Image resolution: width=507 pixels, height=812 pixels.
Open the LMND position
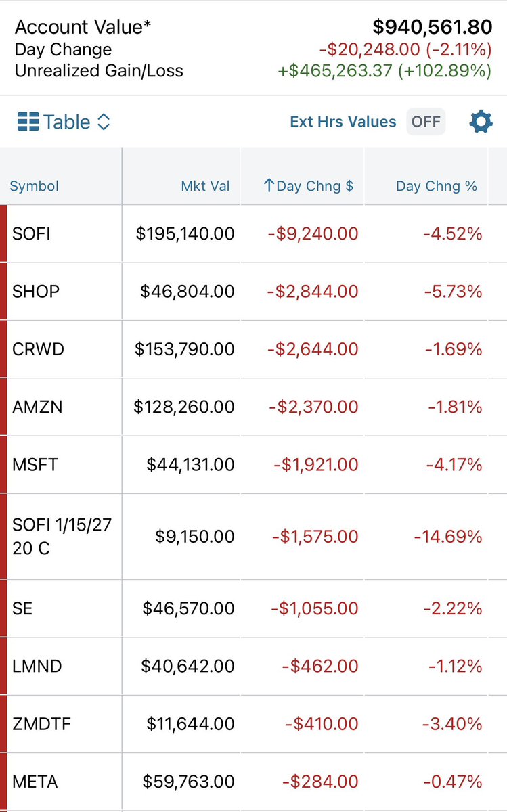click(x=253, y=667)
